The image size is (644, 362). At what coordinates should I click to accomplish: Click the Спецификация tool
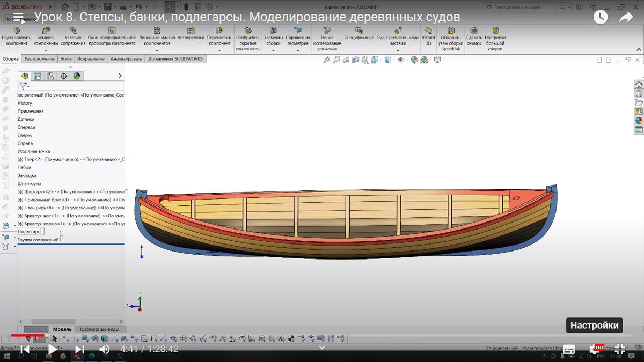click(x=359, y=34)
